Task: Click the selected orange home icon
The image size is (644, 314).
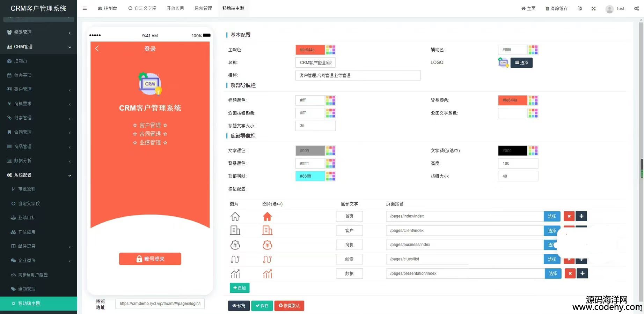Action: (x=267, y=217)
